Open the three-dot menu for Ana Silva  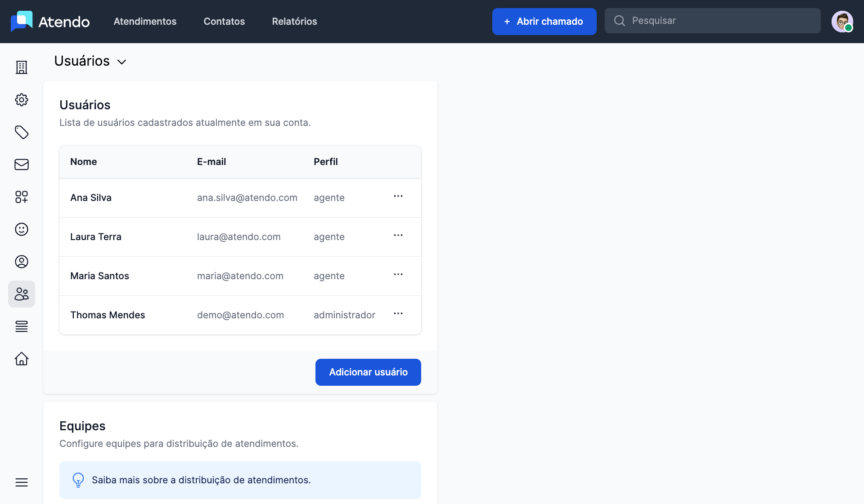click(x=398, y=196)
